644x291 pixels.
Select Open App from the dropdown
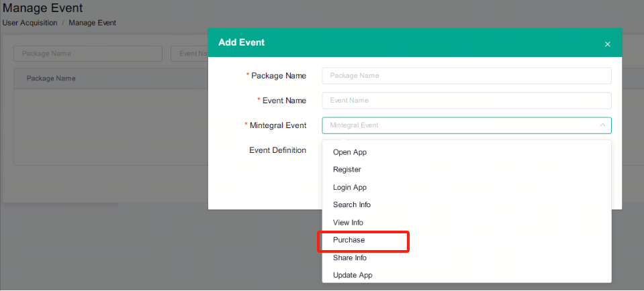[x=350, y=152]
